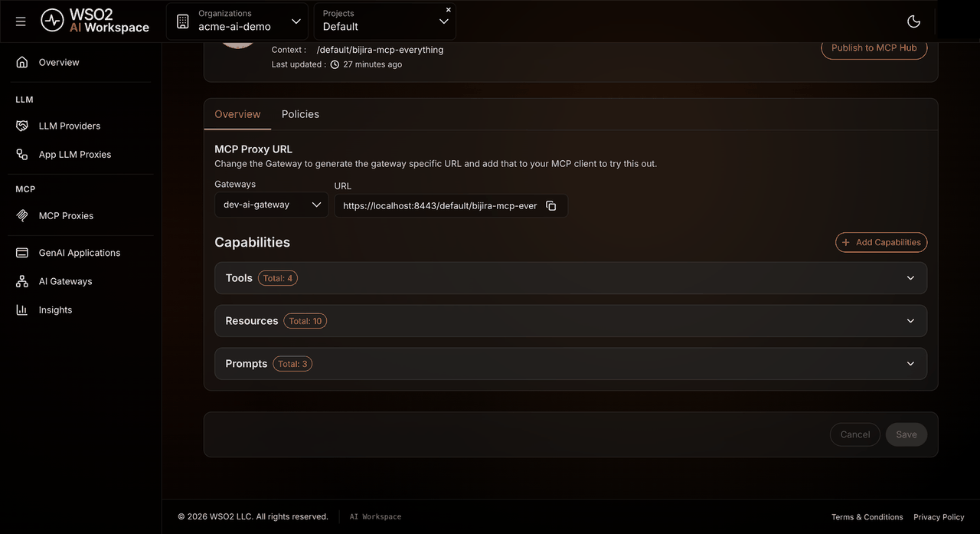The image size is (980, 534).
Task: Click the GenAI Applications icon
Action: [x=22, y=253]
